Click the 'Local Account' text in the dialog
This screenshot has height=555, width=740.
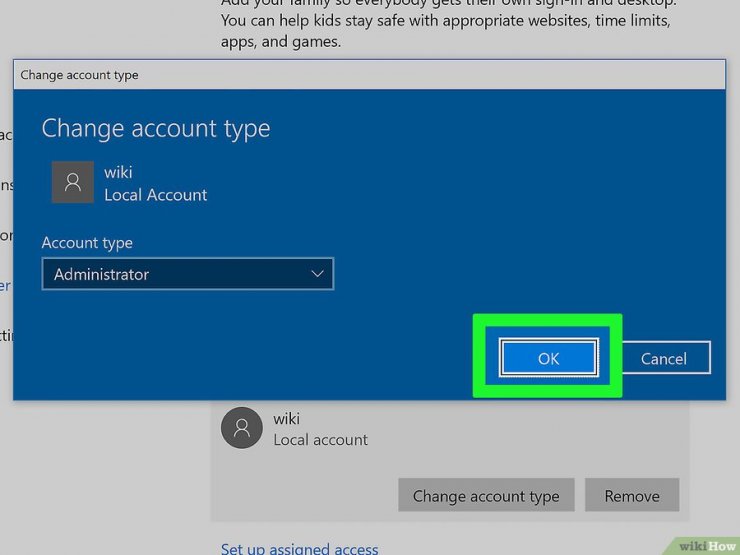156,195
